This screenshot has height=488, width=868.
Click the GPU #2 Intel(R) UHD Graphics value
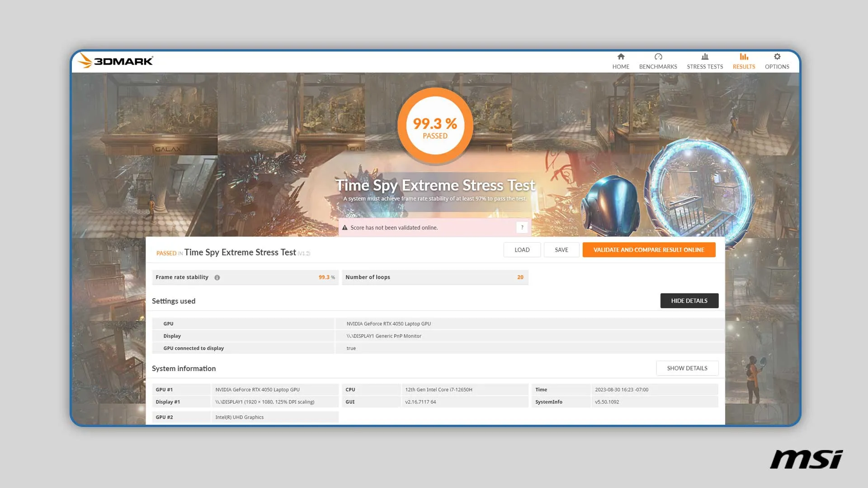[239, 418]
